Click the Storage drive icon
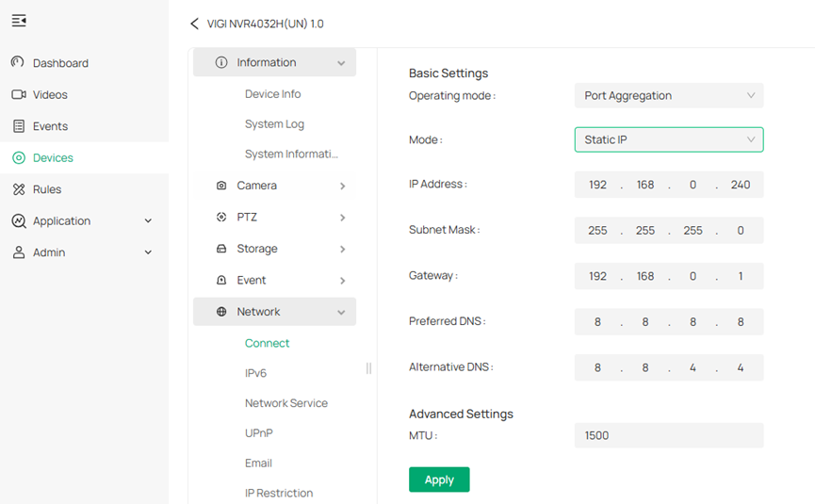 (221, 249)
